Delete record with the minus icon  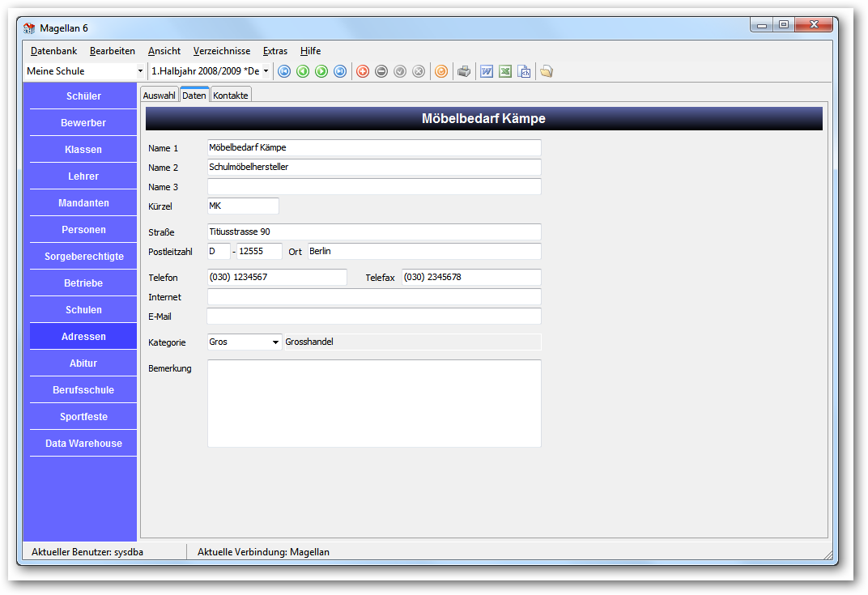pos(381,71)
